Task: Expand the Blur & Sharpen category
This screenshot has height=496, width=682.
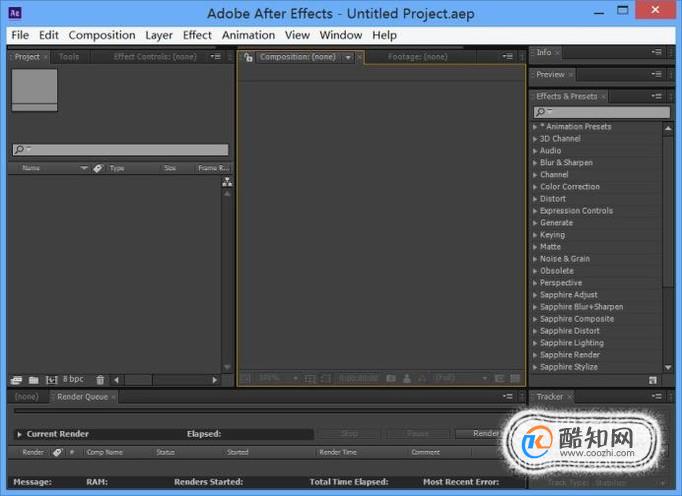Action: coord(535,163)
